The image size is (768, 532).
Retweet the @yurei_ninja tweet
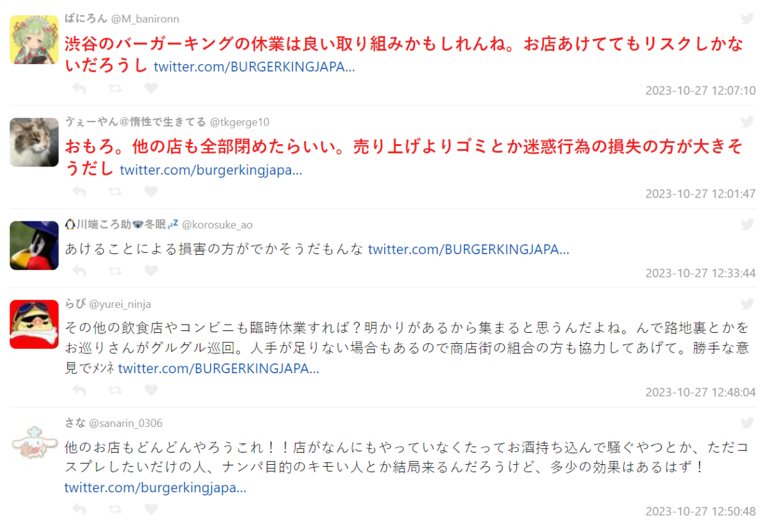pyautogui.click(x=115, y=390)
